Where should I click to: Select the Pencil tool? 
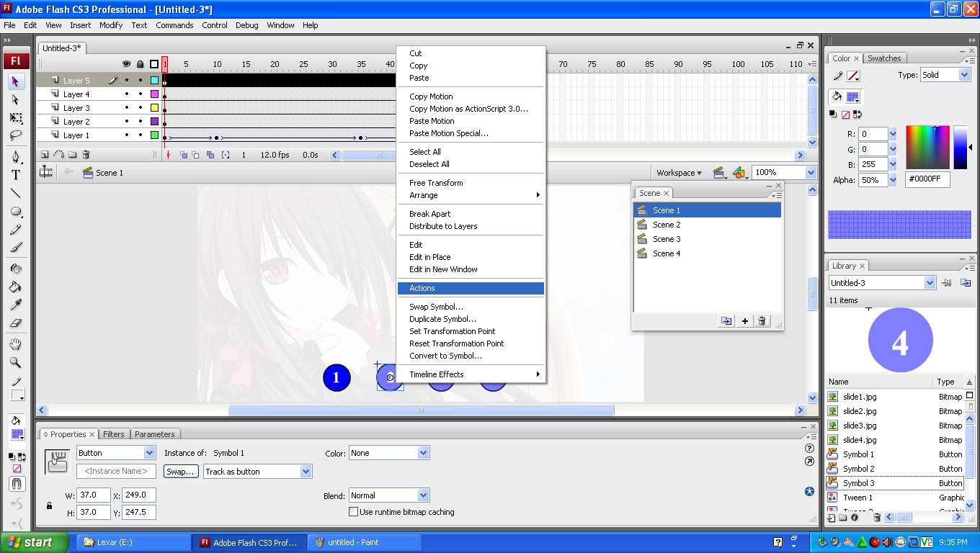pyautogui.click(x=15, y=230)
